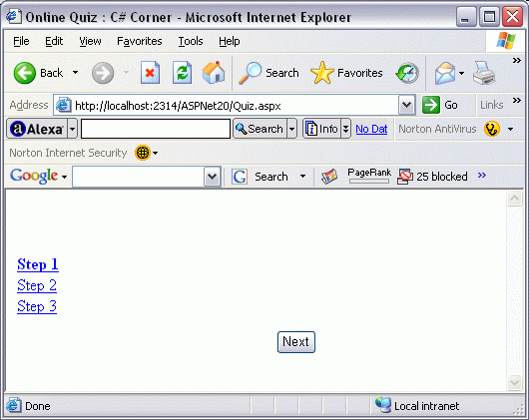
Task: Click the page icon in status bar
Action: (x=14, y=405)
